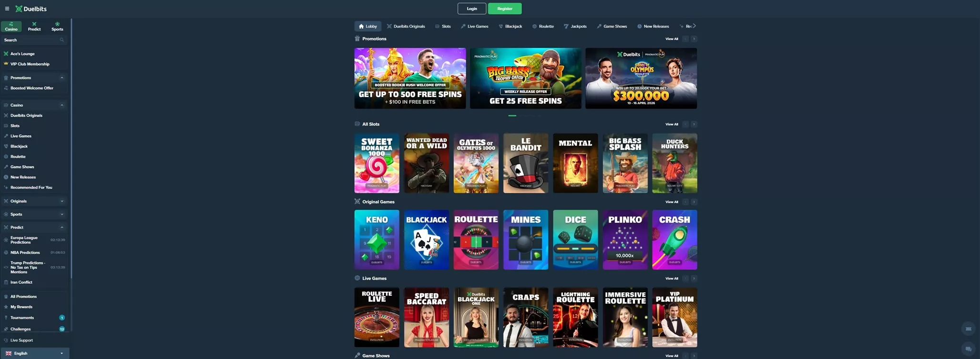
Task: Expand the Sports sidebar section
Action: tap(62, 214)
